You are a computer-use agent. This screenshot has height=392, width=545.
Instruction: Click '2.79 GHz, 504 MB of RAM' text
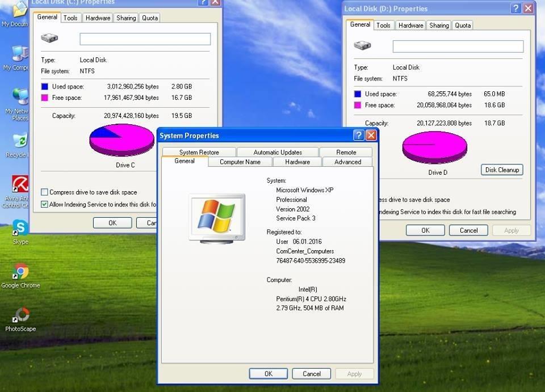tap(310, 307)
